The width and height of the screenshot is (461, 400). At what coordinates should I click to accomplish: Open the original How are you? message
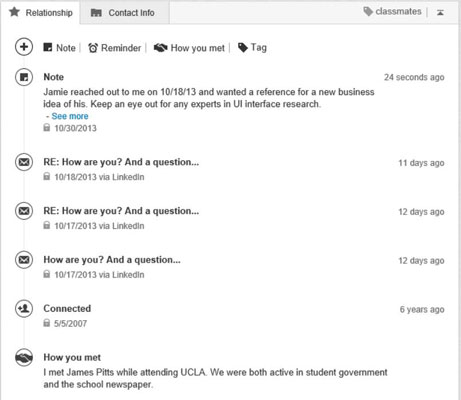pos(112,260)
